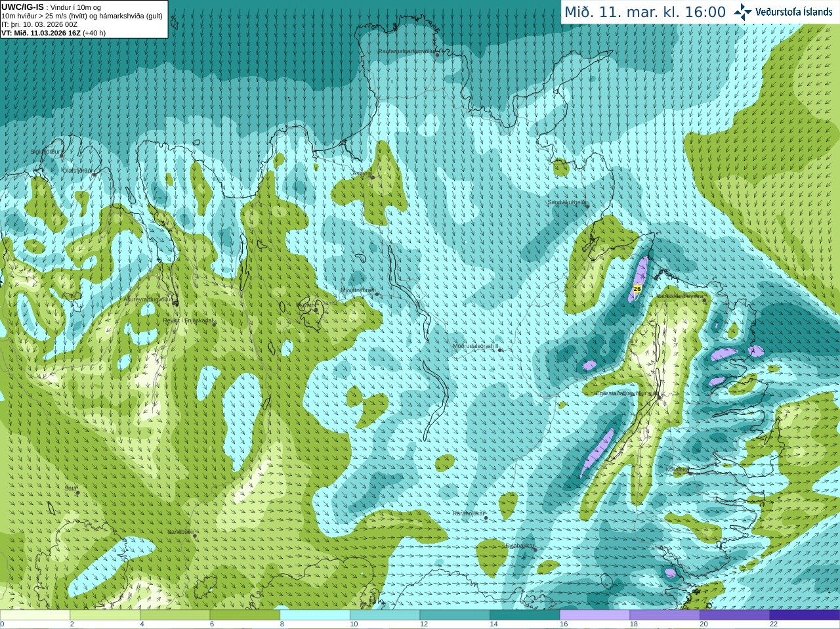The height and width of the screenshot is (629, 840).
Task: Click the Ásbyrgi station label
Action: pos(361,173)
